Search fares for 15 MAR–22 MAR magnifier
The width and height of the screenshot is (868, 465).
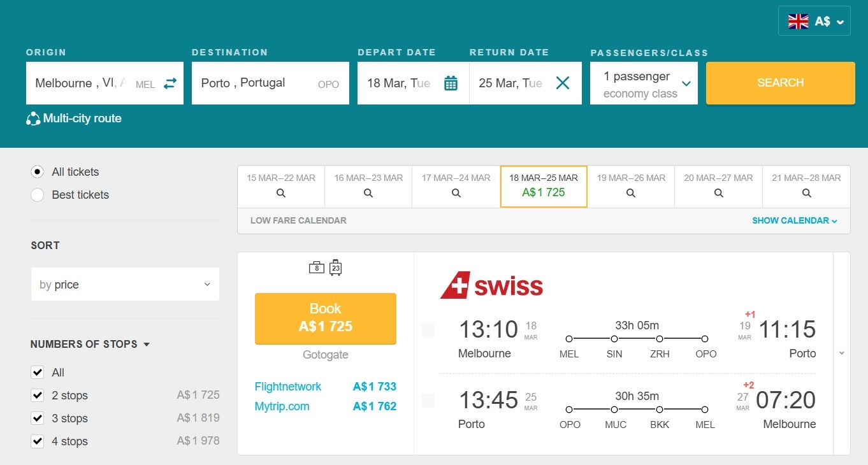click(x=281, y=193)
